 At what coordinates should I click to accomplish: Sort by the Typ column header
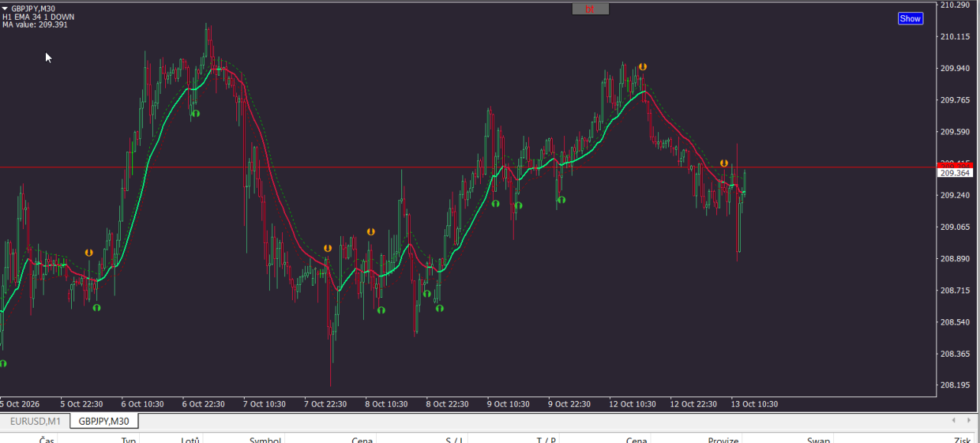pos(128,440)
